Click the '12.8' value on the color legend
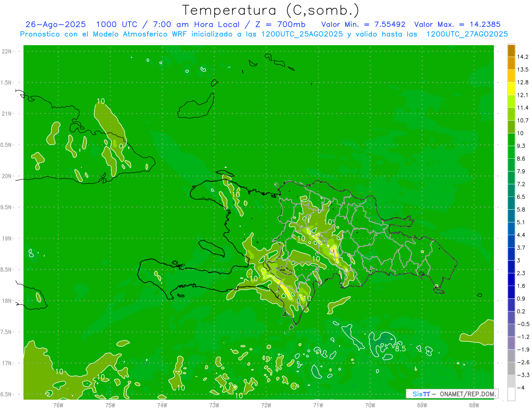Screen dimensions: 532x411 click(523, 82)
